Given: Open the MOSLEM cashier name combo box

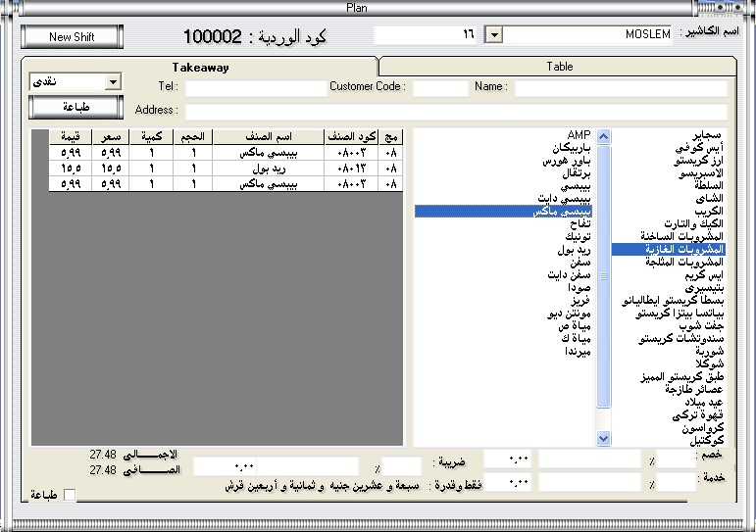Looking at the screenshot, I should point(588,35).
